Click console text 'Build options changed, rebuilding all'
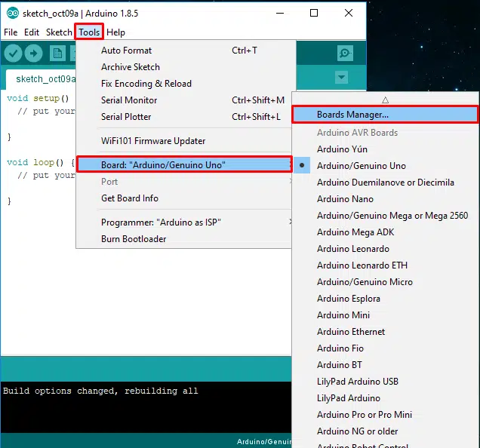 [x=100, y=391]
